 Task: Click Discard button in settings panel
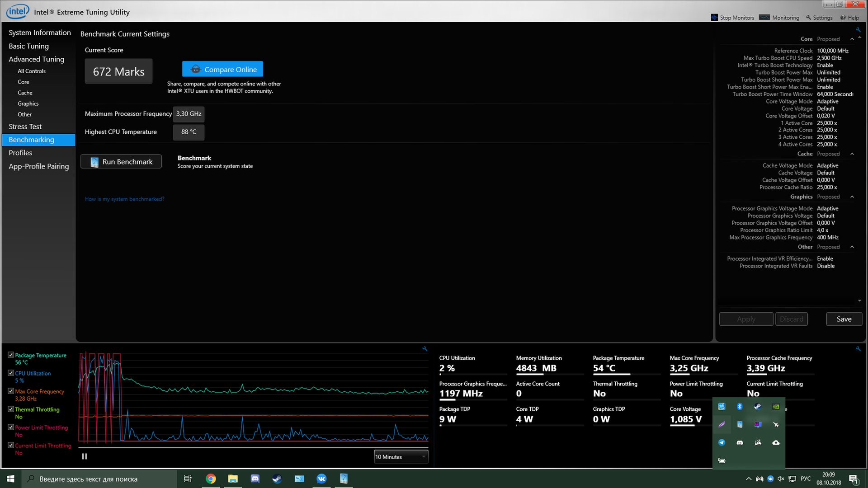(x=792, y=319)
